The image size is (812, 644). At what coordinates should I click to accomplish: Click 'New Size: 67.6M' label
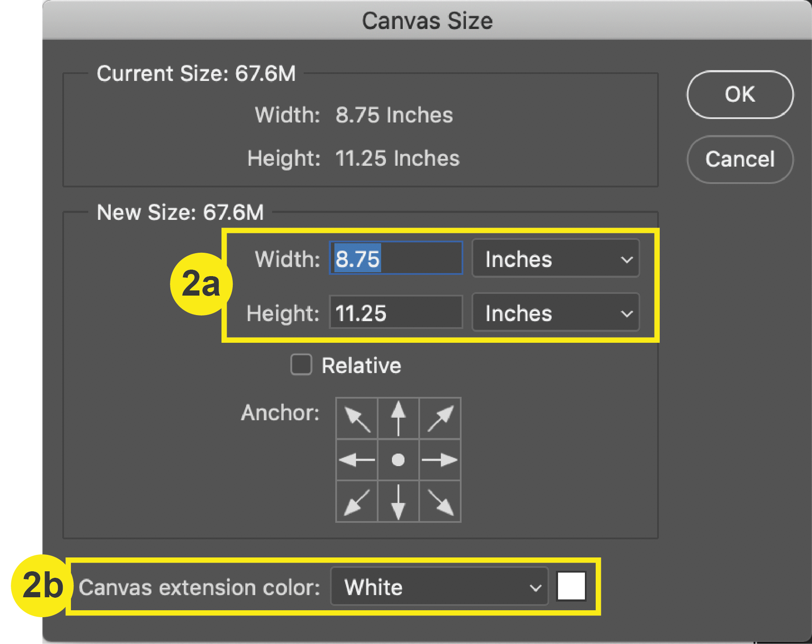(180, 212)
